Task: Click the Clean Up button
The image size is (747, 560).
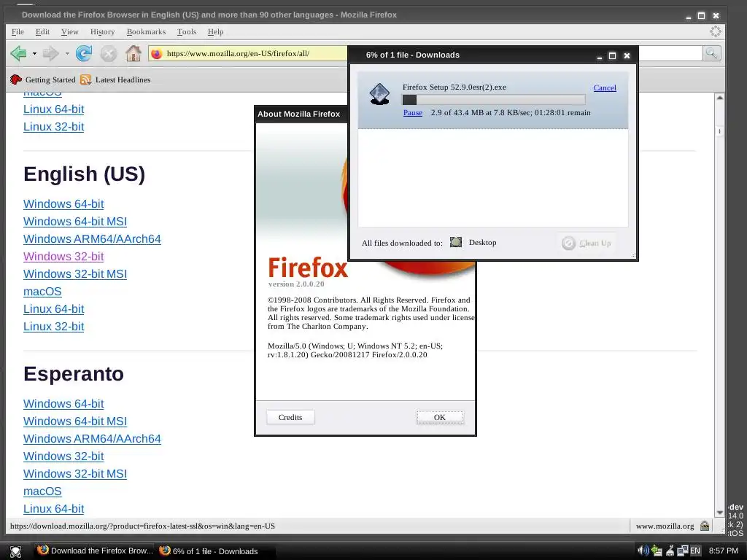Action: click(x=587, y=243)
